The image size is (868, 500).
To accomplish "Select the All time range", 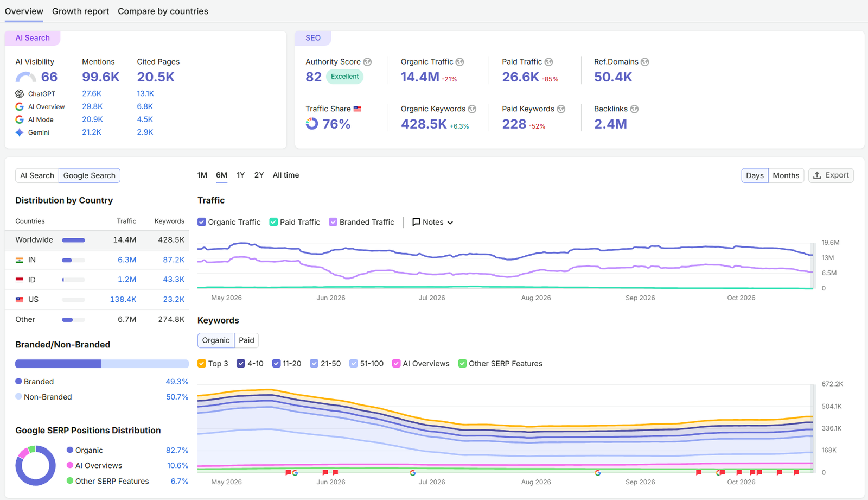I will click(x=286, y=175).
